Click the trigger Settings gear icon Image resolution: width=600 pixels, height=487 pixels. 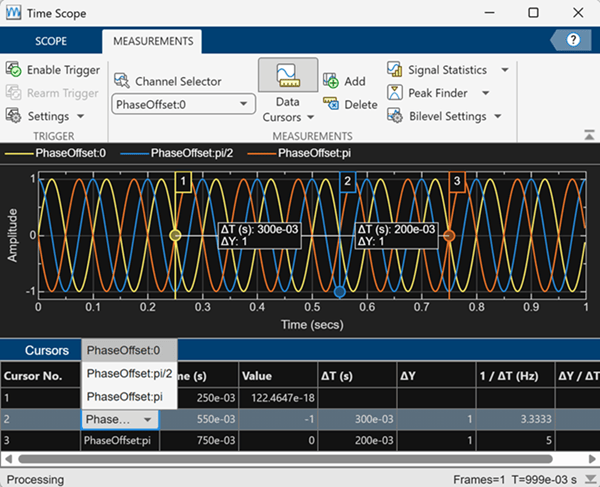(13, 116)
